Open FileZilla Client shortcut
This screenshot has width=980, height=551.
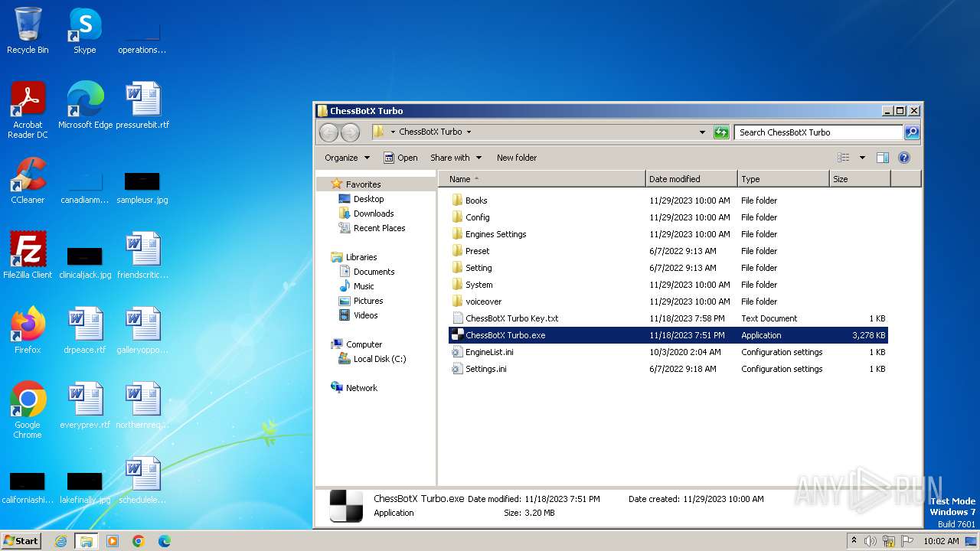(28, 255)
